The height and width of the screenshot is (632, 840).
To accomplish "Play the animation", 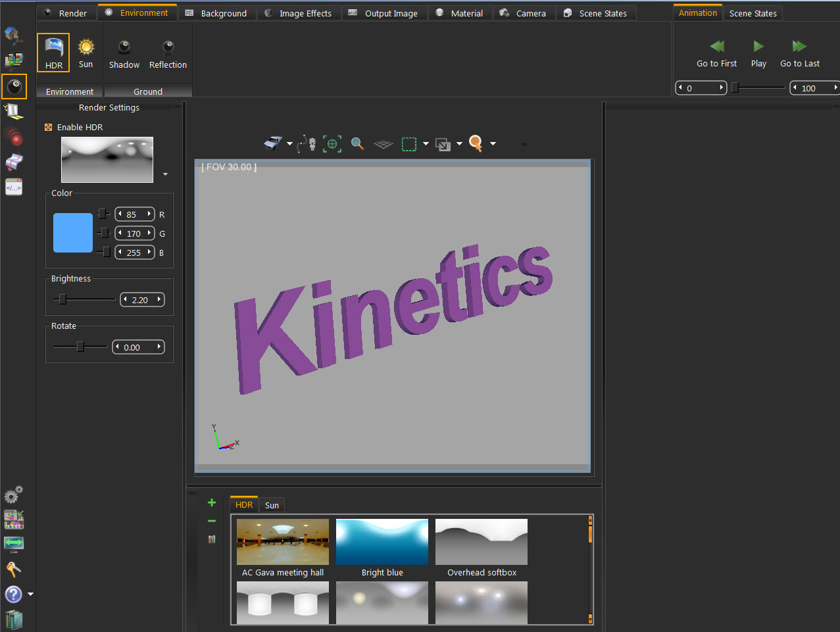I will (758, 53).
